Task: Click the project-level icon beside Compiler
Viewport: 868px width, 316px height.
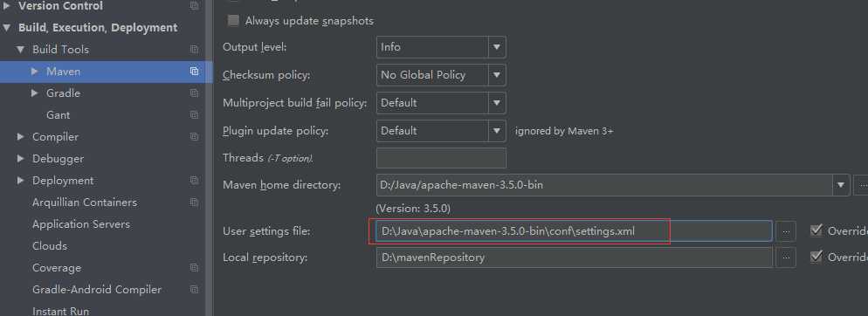Action: (x=194, y=137)
